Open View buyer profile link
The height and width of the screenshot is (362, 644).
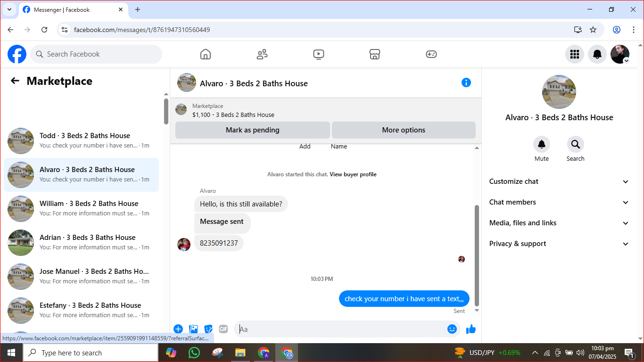click(x=353, y=174)
